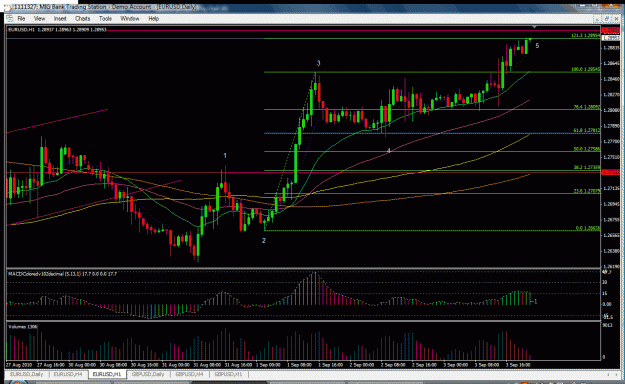Click the 100.0 Fibonacci level label

[586, 69]
